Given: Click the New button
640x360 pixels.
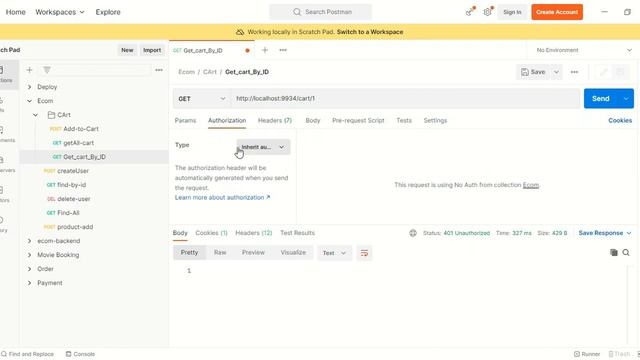Looking at the screenshot, I should pos(127,50).
